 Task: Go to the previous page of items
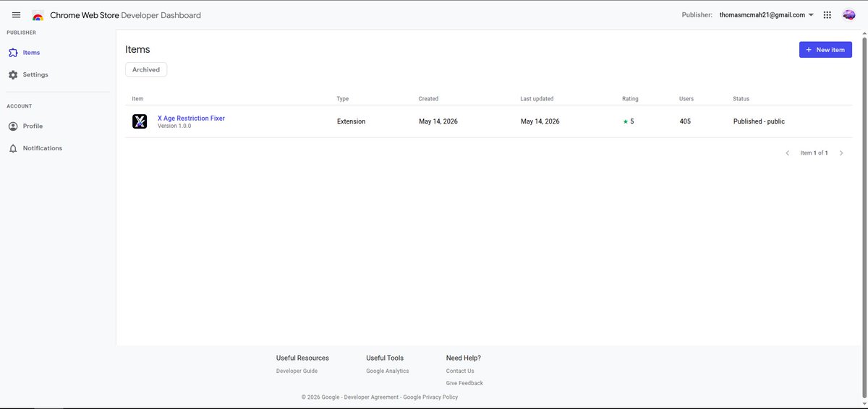788,153
